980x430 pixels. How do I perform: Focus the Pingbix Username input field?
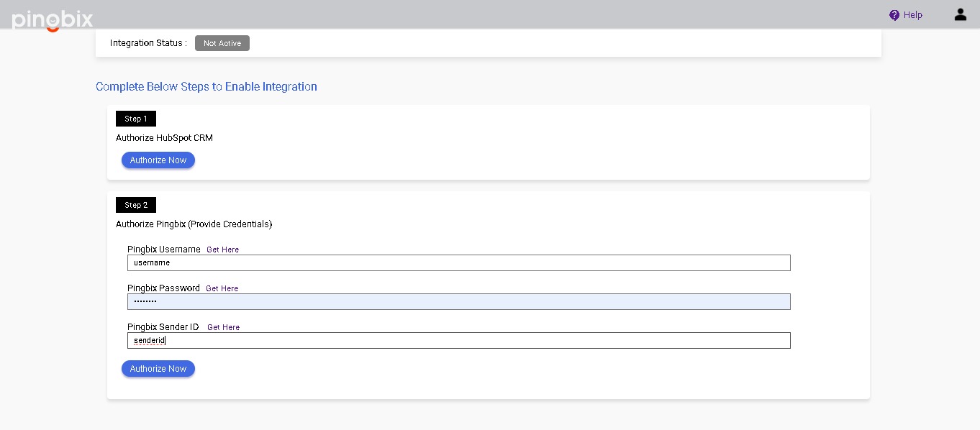458,263
